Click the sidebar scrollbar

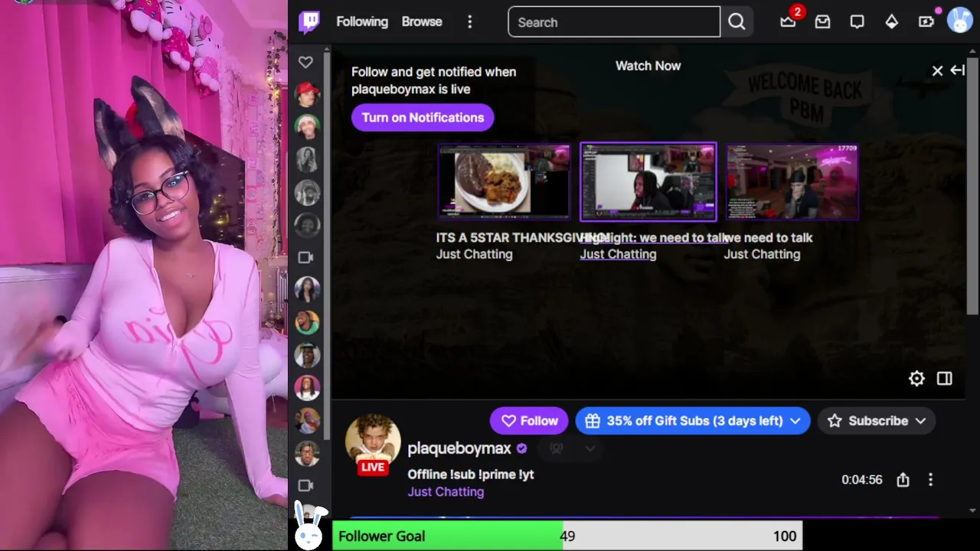click(x=328, y=245)
